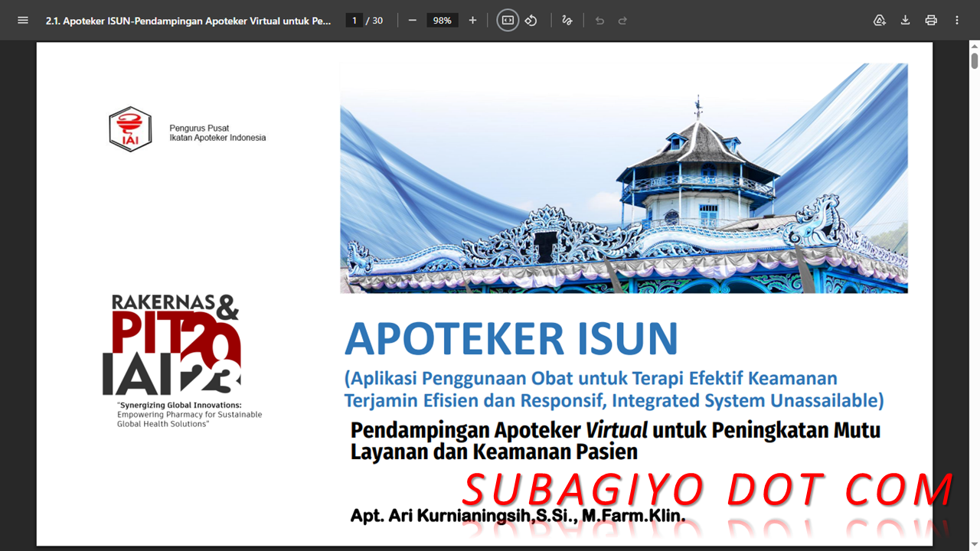Image resolution: width=980 pixels, height=551 pixels.
Task: Zoom out with the minus button
Action: (413, 21)
